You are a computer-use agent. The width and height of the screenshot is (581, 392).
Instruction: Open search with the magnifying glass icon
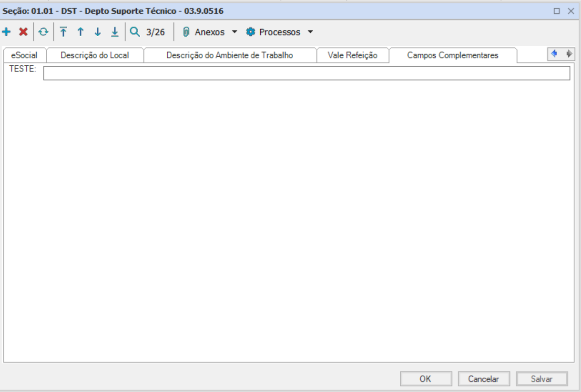[135, 32]
